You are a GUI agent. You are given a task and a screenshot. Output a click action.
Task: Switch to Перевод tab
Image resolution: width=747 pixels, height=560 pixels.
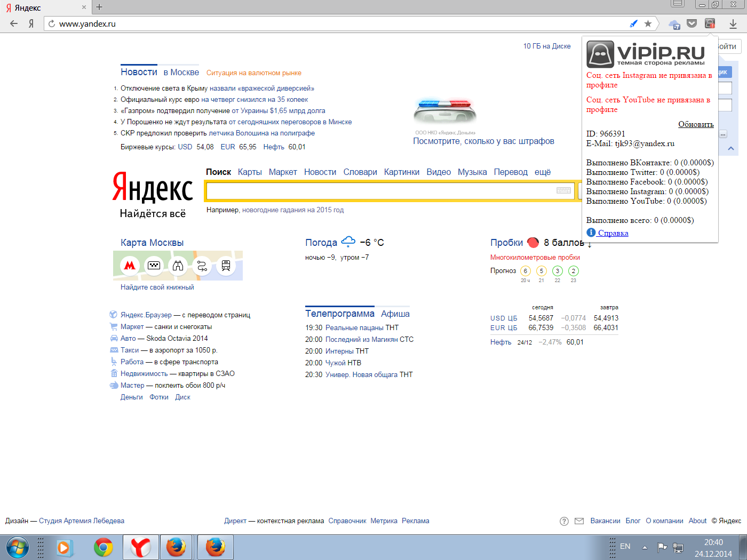pyautogui.click(x=511, y=172)
